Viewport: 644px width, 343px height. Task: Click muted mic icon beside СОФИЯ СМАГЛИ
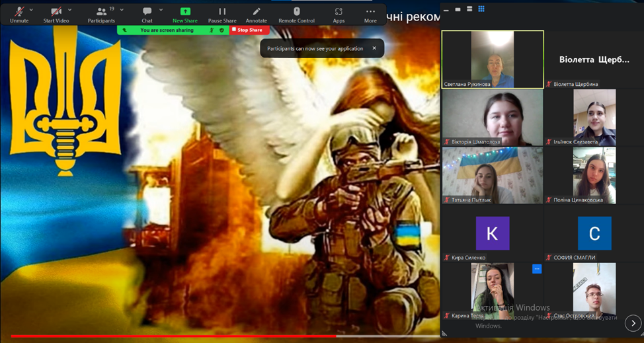(x=549, y=258)
